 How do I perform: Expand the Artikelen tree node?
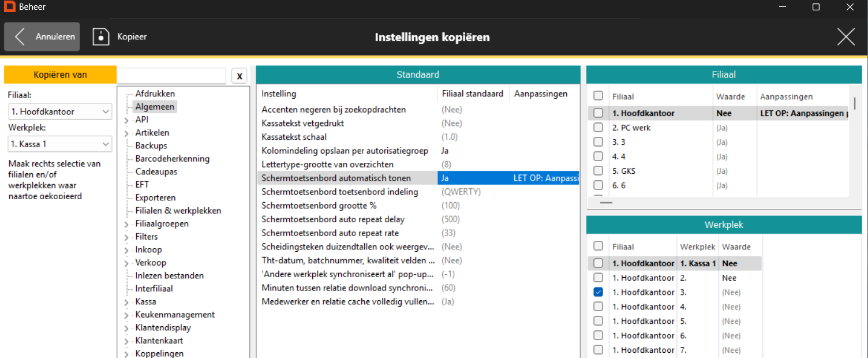click(x=126, y=133)
